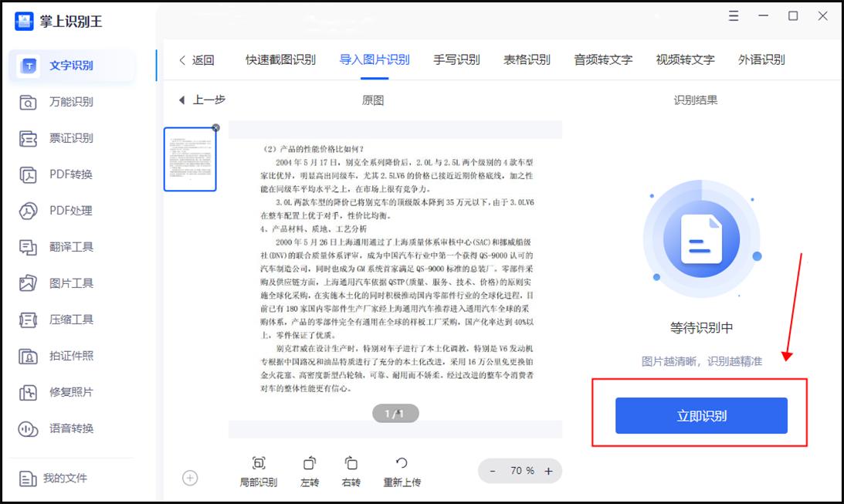Screen dimensions: 844x504
Task: Rotate the image left with 左转
Action: click(x=309, y=471)
